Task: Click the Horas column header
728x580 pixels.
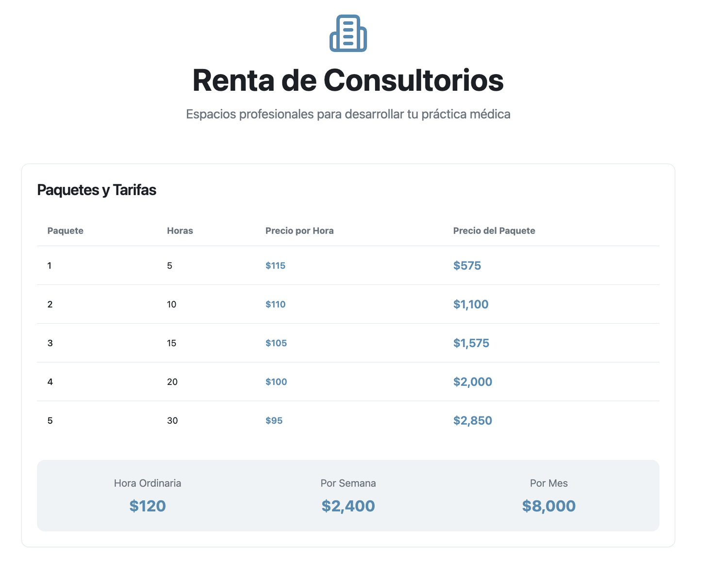Action: (180, 231)
